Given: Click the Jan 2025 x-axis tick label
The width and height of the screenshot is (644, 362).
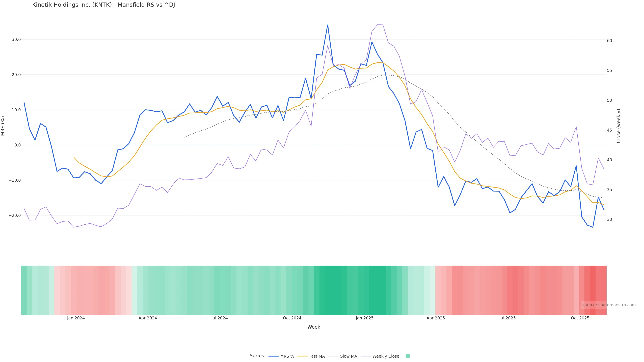Looking at the screenshot, I should coord(364,318).
